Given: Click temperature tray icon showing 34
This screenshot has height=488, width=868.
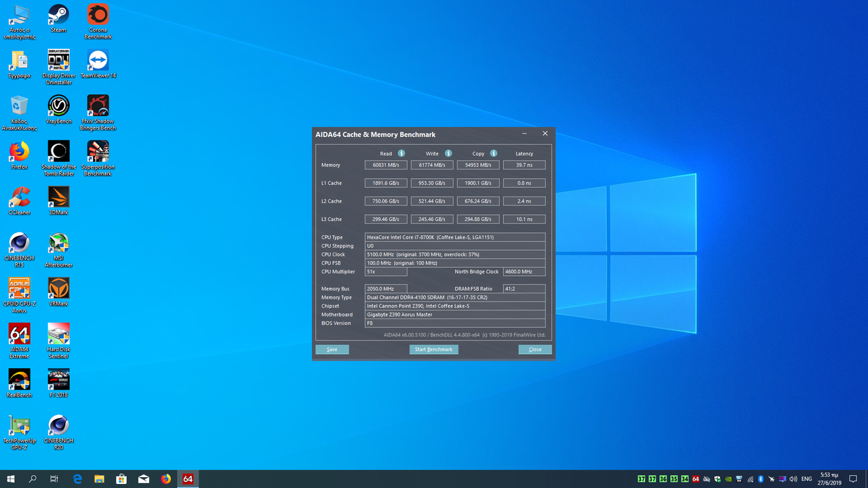Looking at the screenshot, I should tap(685, 479).
